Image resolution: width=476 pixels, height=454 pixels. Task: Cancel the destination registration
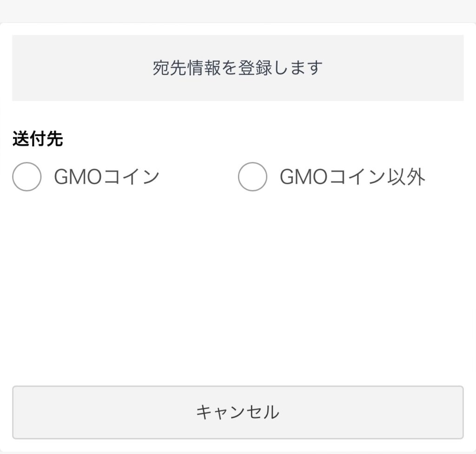coord(238,412)
